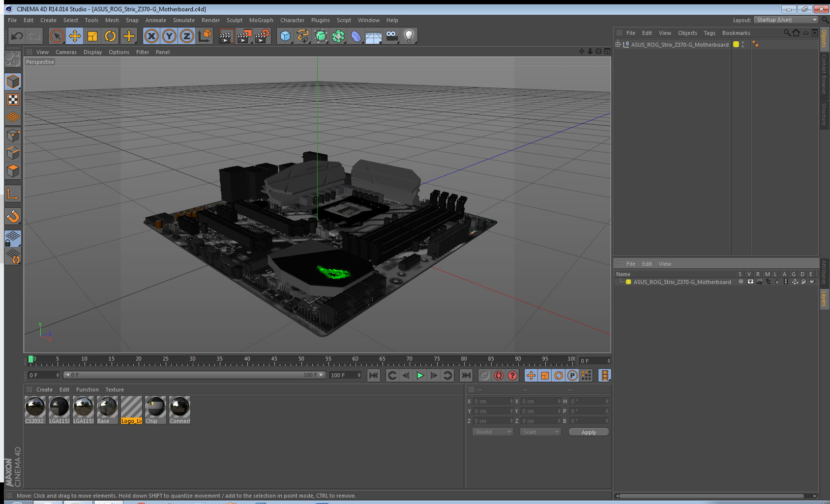Open the Edit Render Settings icon
Viewport: 830px width, 504px height.
(x=263, y=36)
